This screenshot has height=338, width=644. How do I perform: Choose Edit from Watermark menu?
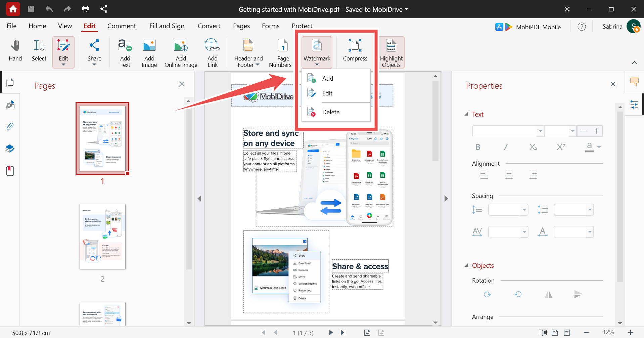(x=336, y=93)
